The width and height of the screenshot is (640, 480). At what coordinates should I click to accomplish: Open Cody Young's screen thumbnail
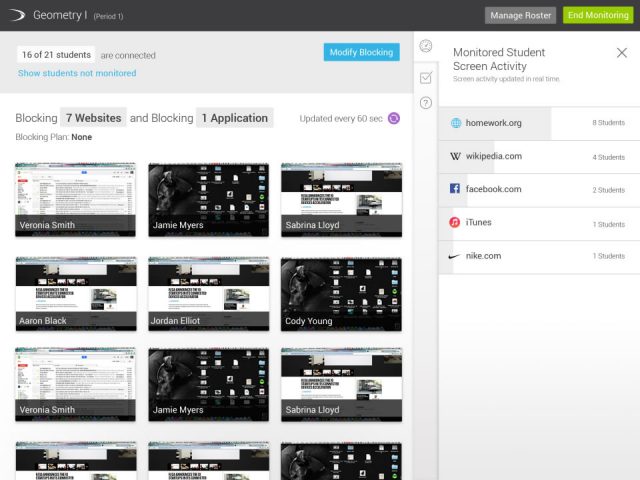click(x=341, y=294)
